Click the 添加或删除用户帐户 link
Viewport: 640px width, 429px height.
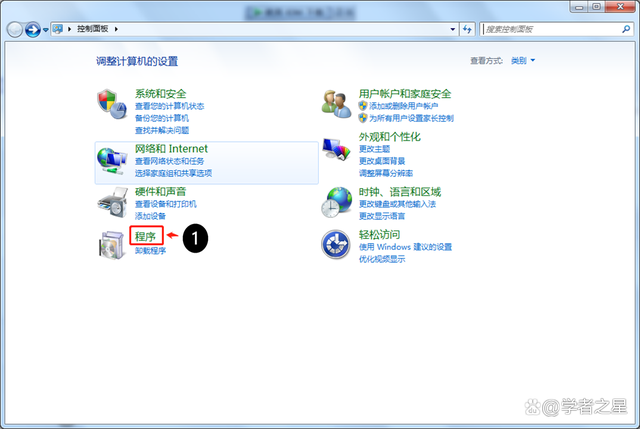(x=403, y=106)
